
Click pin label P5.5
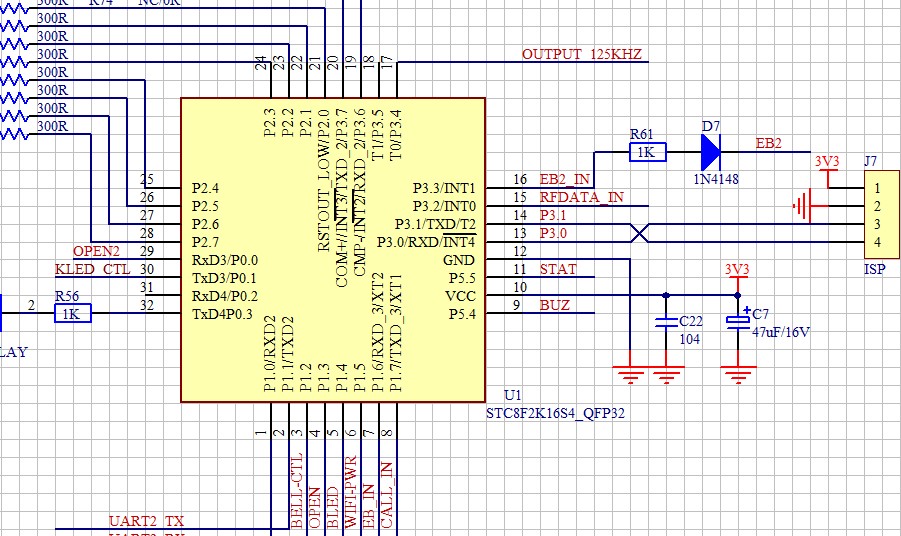[x=462, y=278]
